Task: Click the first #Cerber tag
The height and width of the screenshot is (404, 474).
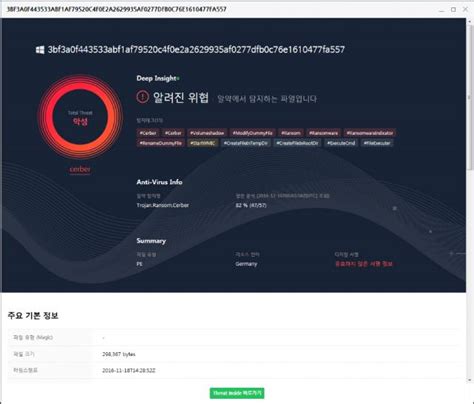Action: click(148, 133)
